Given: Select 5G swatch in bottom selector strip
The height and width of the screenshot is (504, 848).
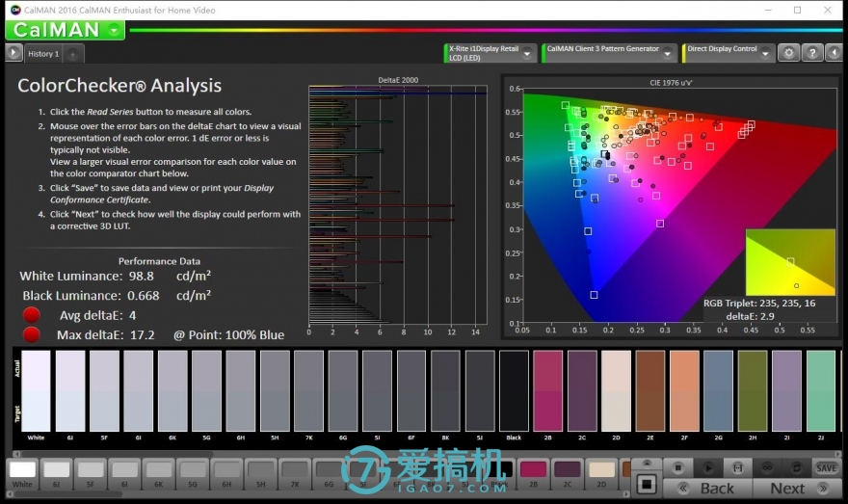Looking at the screenshot, I should 193,474.
